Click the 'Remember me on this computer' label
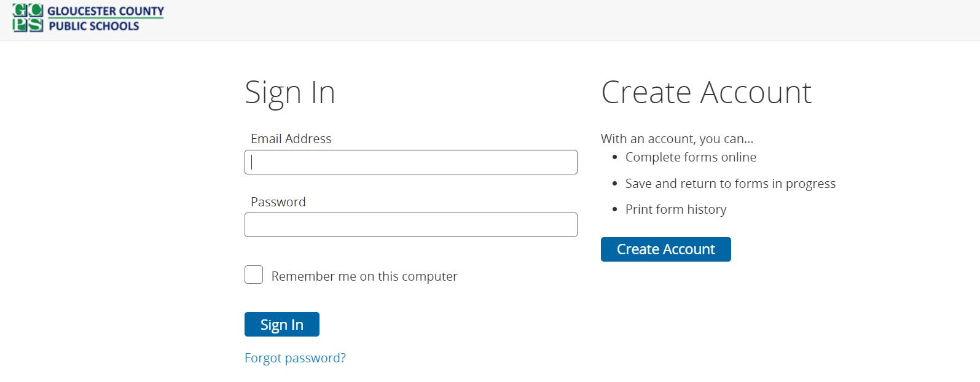This screenshot has width=980, height=382. (x=364, y=276)
